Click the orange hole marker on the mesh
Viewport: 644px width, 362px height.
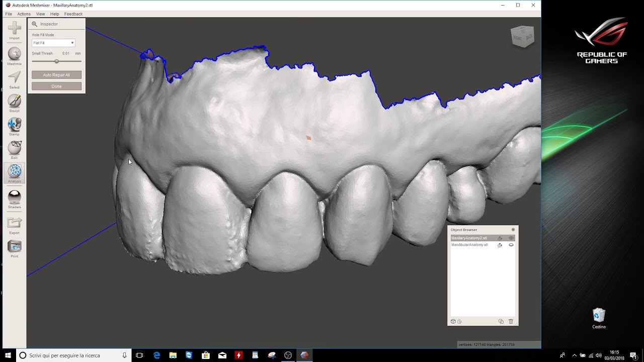click(x=308, y=138)
